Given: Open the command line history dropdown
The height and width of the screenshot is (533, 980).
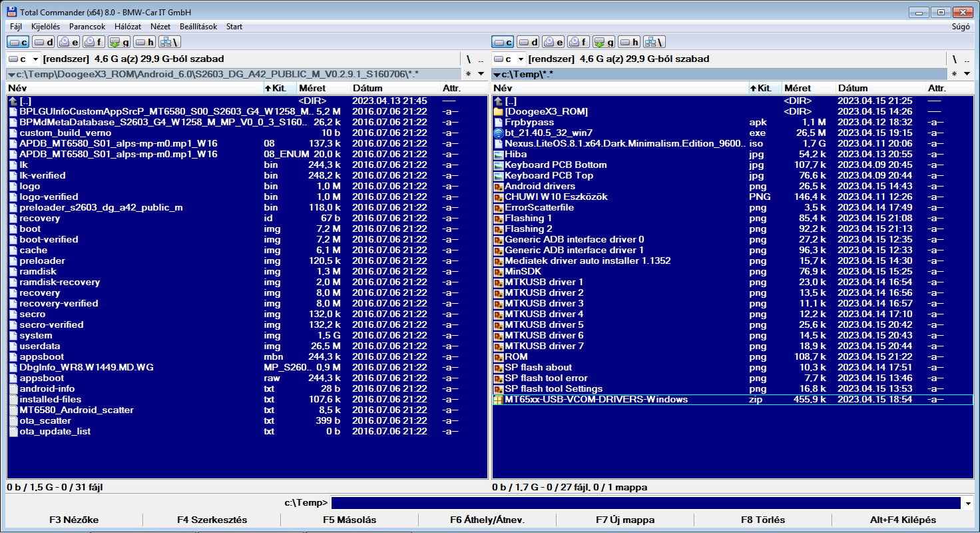Looking at the screenshot, I should (x=968, y=503).
